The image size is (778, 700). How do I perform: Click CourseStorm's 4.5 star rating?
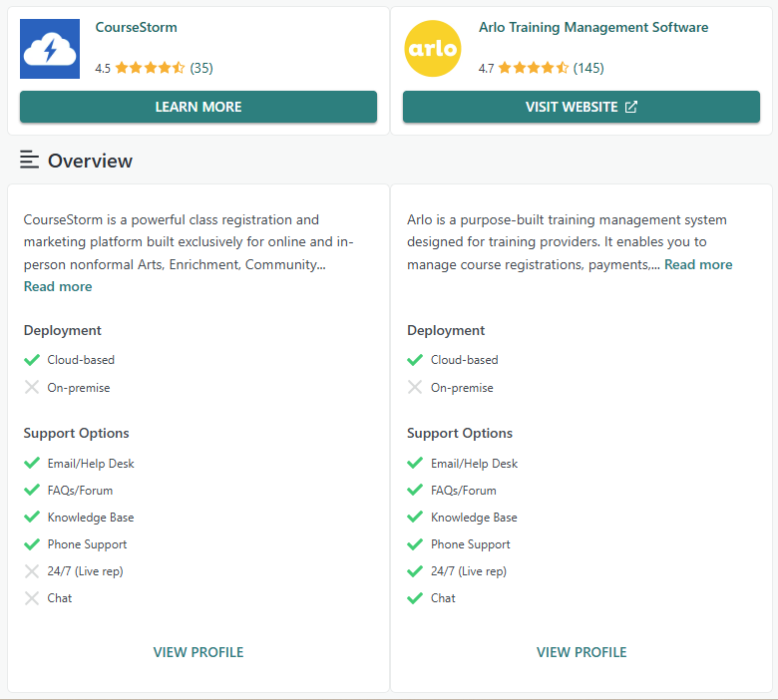150,69
